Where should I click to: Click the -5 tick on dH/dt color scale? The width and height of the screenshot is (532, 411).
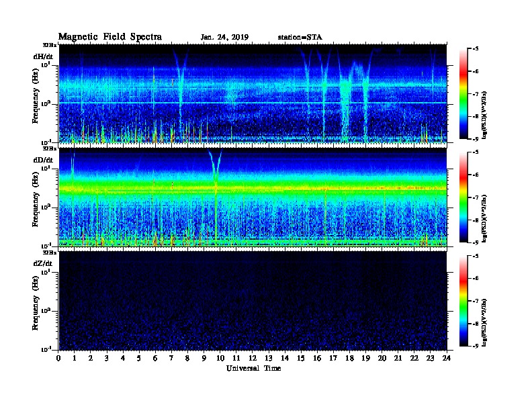(476, 49)
